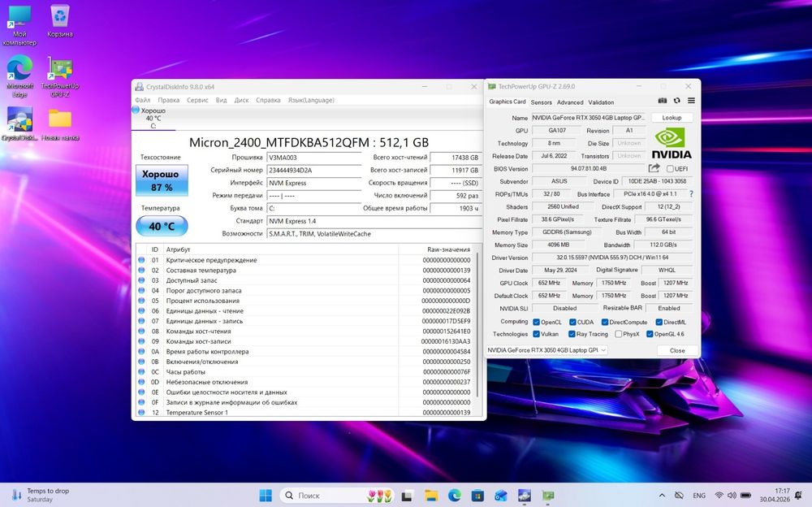
Task: Switch to CrystalDiskInfo via its taskbar icon
Action: (x=524, y=496)
